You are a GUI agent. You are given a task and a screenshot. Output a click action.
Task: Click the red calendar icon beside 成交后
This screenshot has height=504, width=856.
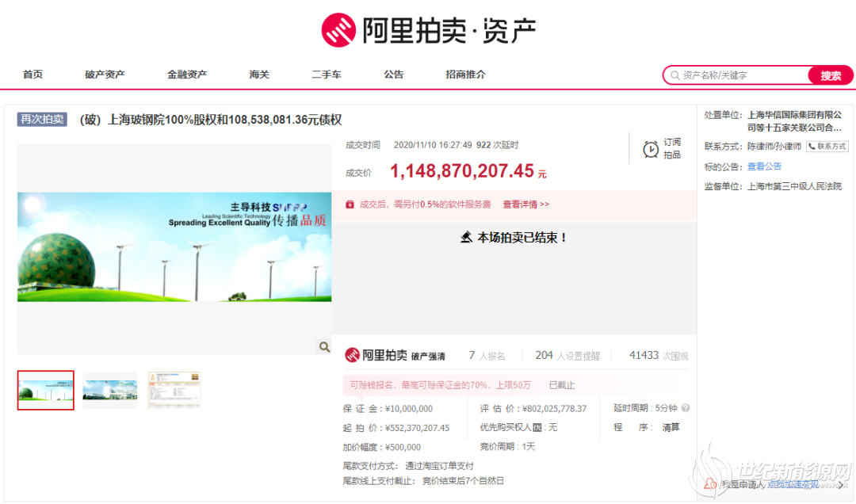point(350,204)
